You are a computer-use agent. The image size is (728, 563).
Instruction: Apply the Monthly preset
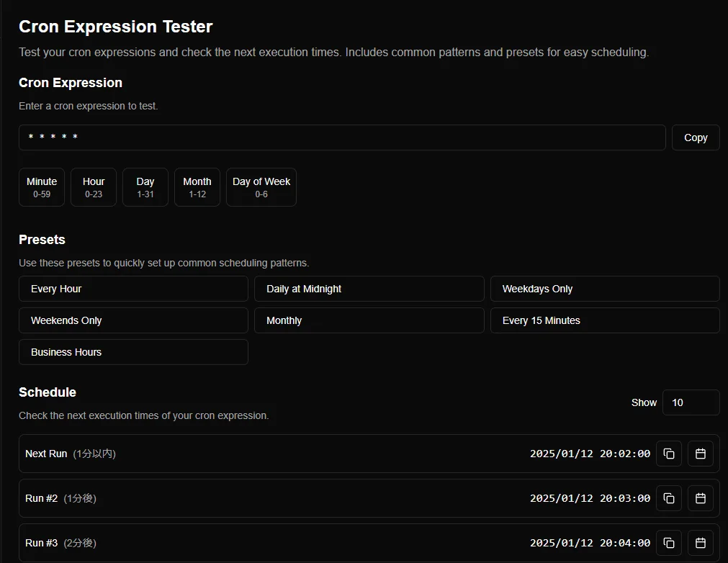click(x=369, y=320)
